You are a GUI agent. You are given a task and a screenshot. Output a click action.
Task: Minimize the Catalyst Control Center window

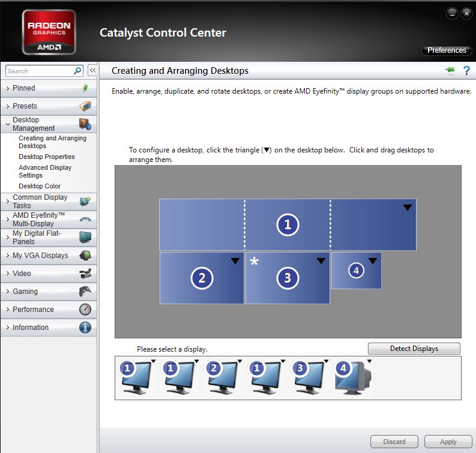click(x=452, y=13)
